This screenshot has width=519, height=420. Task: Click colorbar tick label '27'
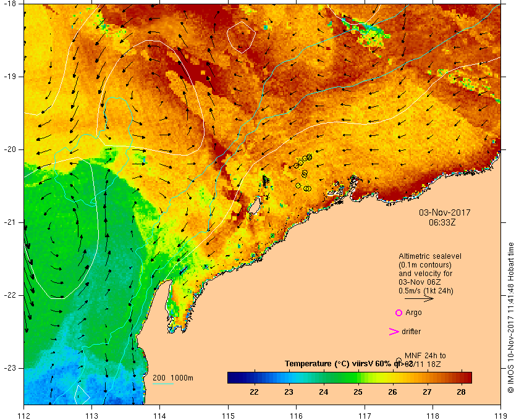click(427, 392)
